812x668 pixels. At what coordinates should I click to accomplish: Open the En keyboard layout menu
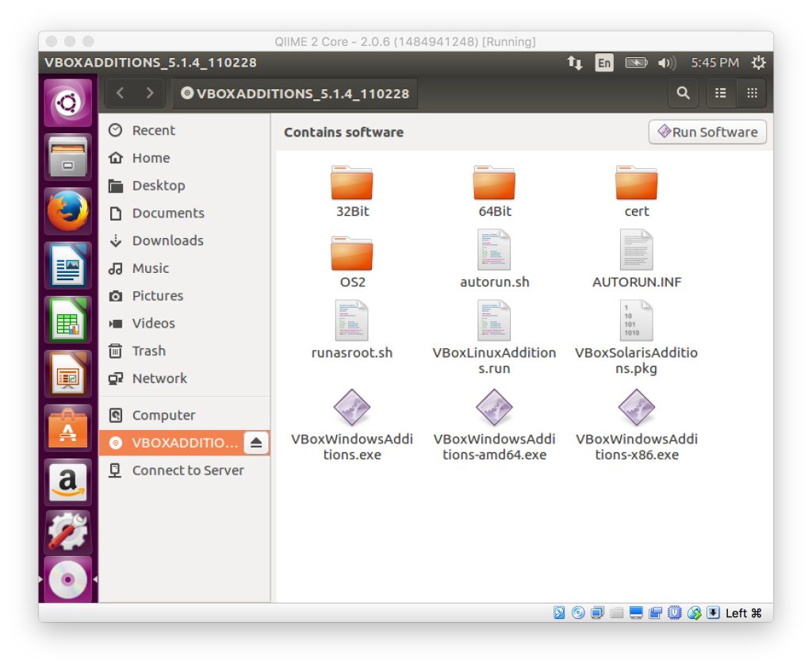point(604,63)
